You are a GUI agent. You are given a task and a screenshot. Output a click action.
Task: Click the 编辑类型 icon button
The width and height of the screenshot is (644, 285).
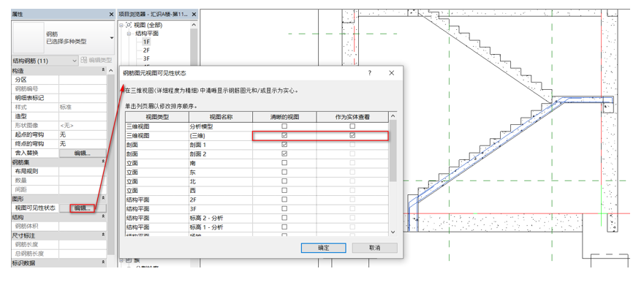click(84, 61)
